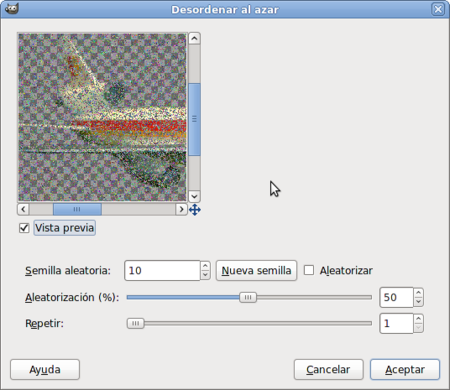The image size is (450, 390).
Task: Click the preview scroll up arrow
Action: [194, 39]
